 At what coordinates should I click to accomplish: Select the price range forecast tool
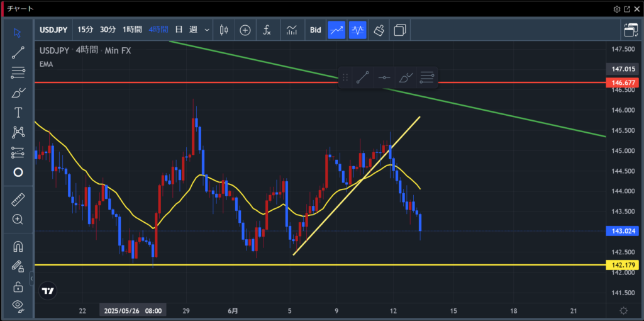[x=18, y=152]
